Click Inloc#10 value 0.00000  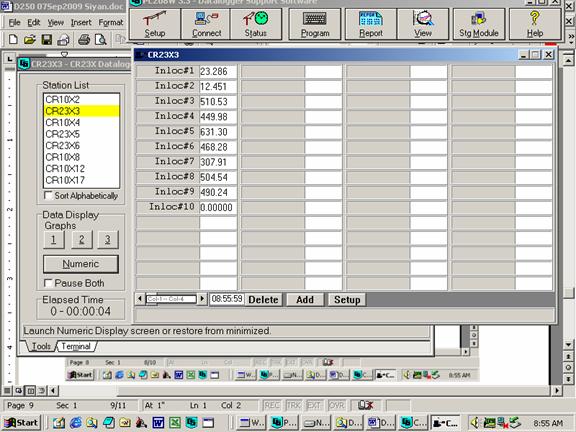pyautogui.click(x=218, y=207)
